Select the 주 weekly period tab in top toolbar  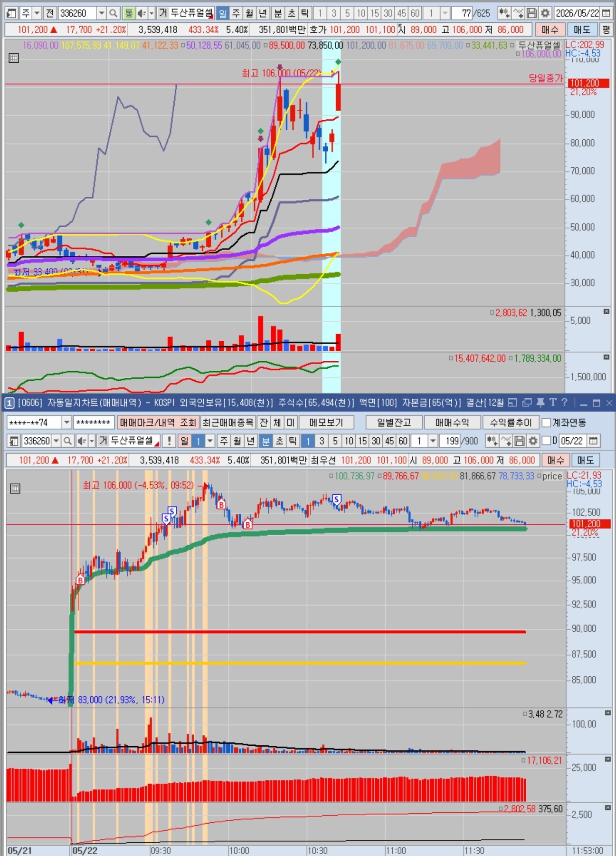click(236, 13)
